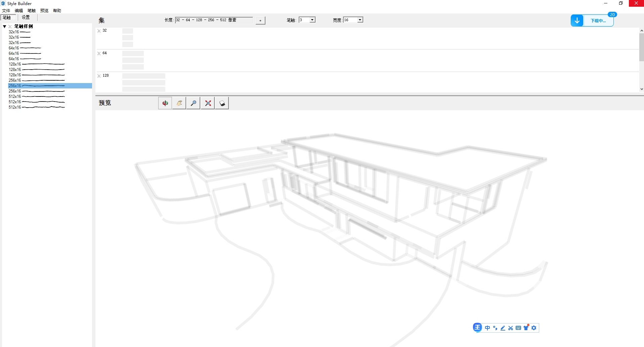Select the 笔触样例 tree root label
The image size is (644, 347).
(24, 27)
